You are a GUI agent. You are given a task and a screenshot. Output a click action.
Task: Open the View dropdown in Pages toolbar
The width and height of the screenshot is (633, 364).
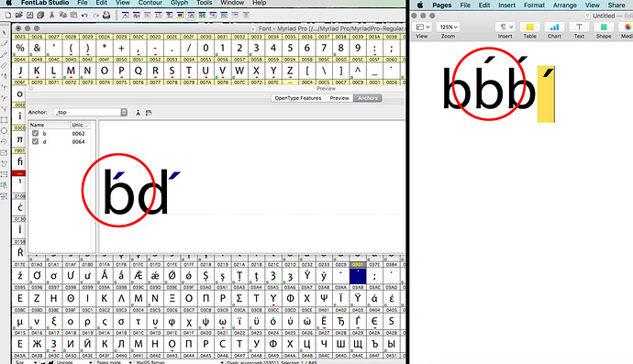click(x=423, y=27)
